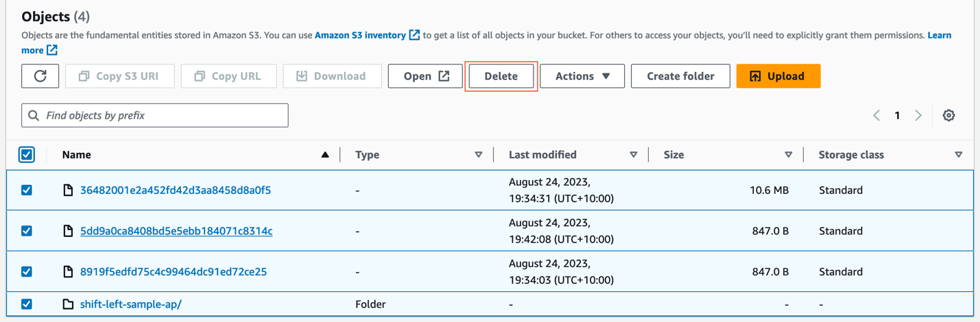
Task: Open object 8919f5edfd75c4c99464dc91ed72ce25 link
Action: coord(174,271)
